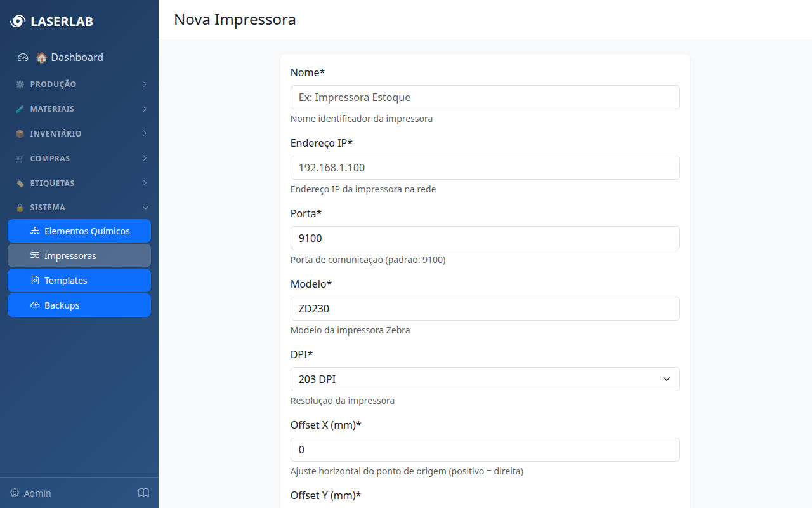The height and width of the screenshot is (508, 812).
Task: Click the Templates file code icon
Action: coord(35,281)
